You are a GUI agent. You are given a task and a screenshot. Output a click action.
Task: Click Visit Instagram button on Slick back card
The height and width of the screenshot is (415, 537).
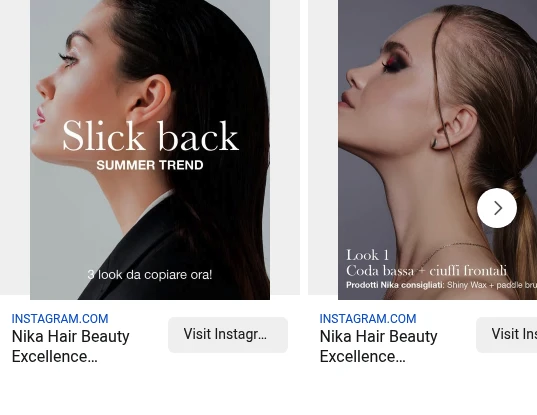tap(228, 335)
